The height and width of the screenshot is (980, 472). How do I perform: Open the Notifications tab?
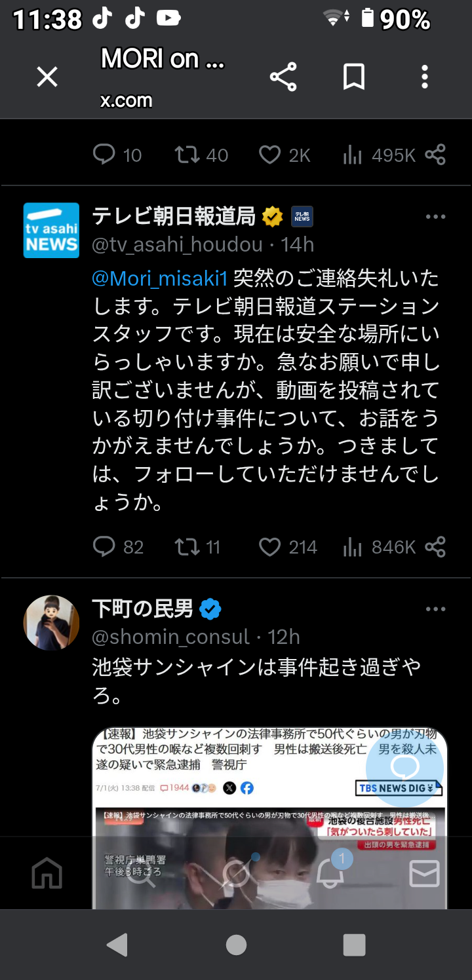[x=330, y=874]
